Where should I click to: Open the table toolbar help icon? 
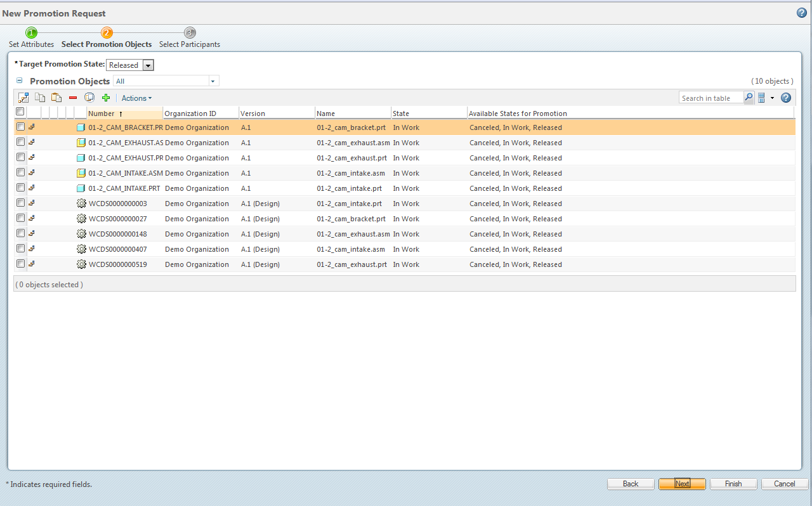coord(786,98)
